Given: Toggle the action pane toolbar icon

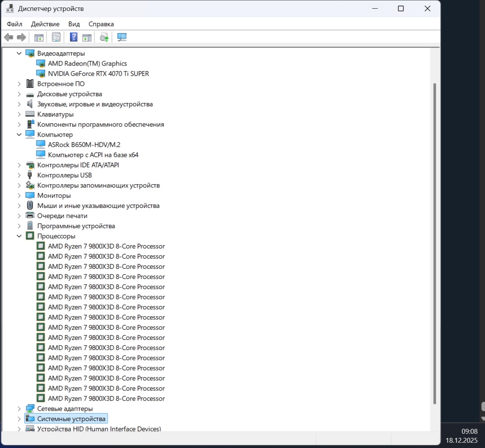Looking at the screenshot, I should pos(87,37).
